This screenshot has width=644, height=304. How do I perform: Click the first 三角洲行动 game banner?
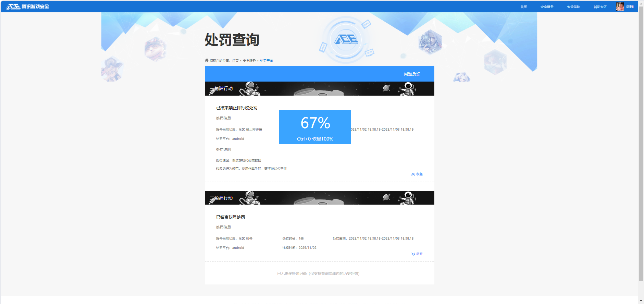(x=320, y=88)
